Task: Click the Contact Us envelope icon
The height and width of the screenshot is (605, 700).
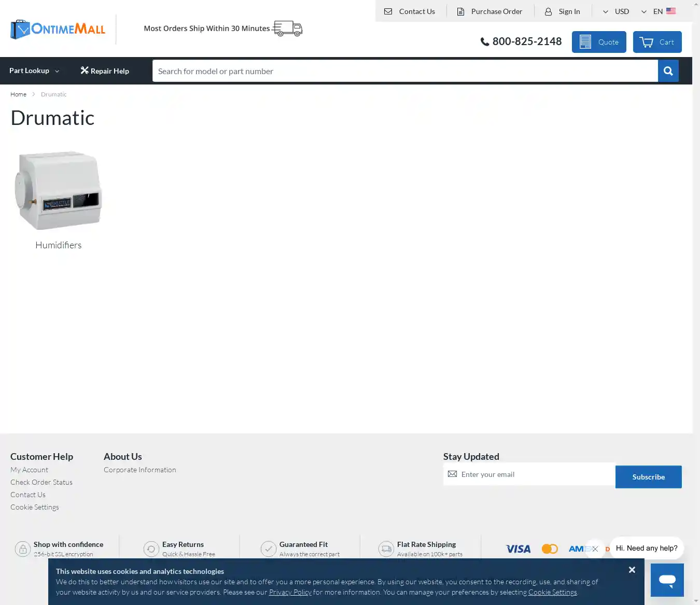Action: (388, 11)
